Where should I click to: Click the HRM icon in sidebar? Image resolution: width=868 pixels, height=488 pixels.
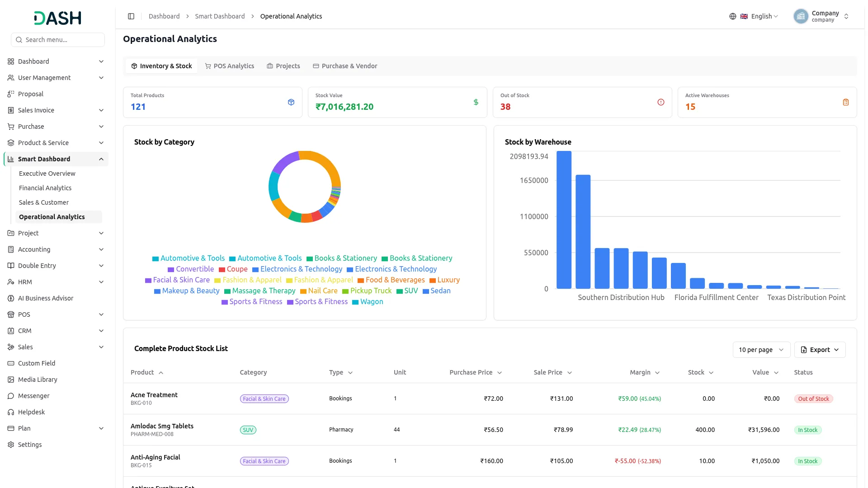point(11,282)
